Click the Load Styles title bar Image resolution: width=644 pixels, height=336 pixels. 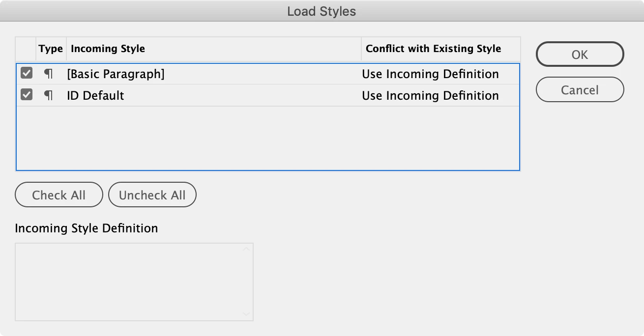[x=322, y=11]
